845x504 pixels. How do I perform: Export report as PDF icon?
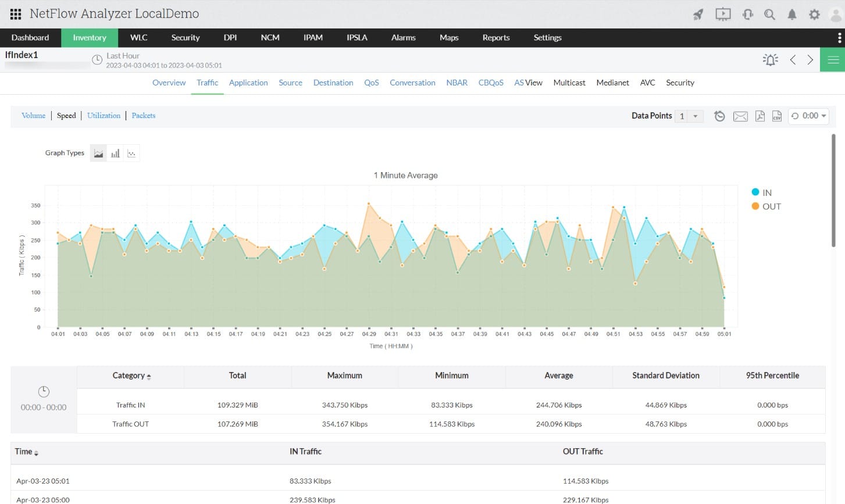pyautogui.click(x=760, y=116)
